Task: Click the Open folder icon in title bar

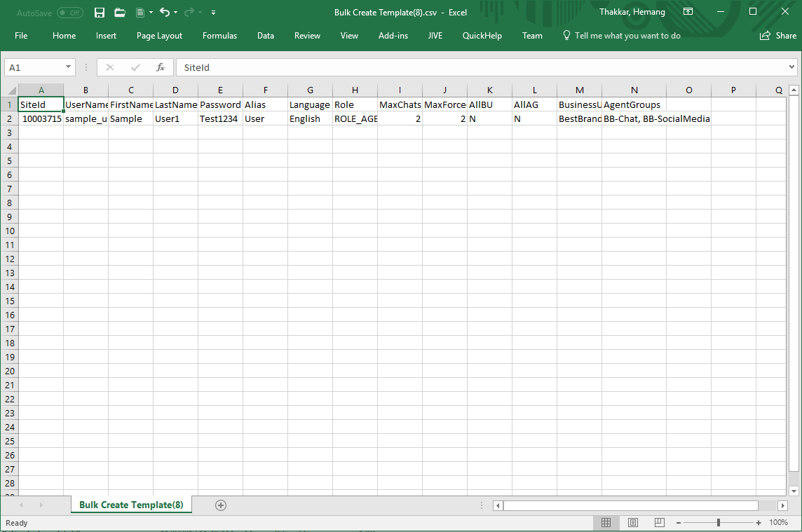Action: pos(120,13)
